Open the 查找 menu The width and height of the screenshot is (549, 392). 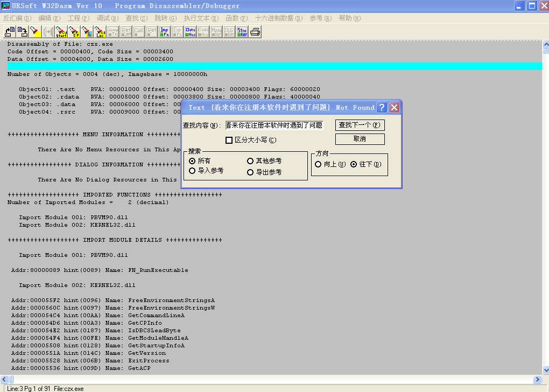137,18
